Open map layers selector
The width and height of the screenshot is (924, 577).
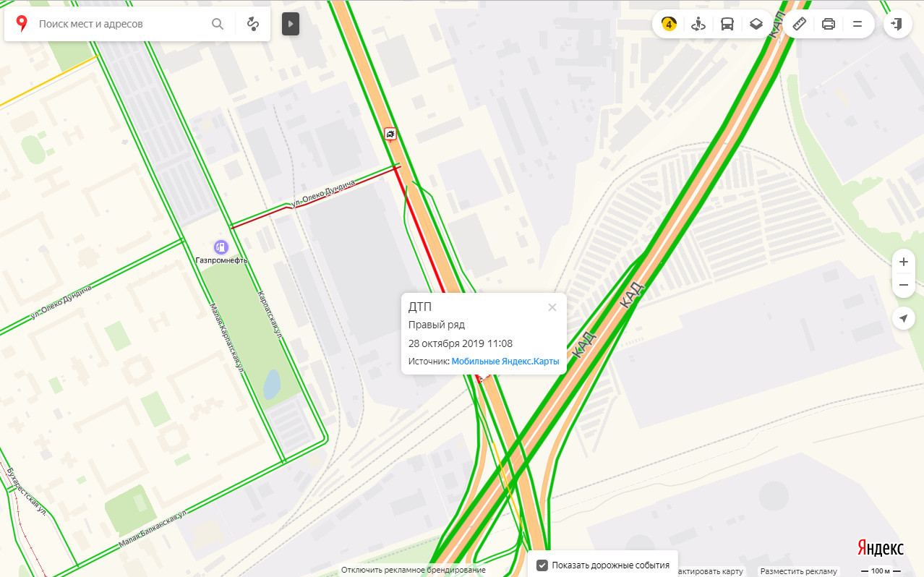pyautogui.click(x=756, y=24)
